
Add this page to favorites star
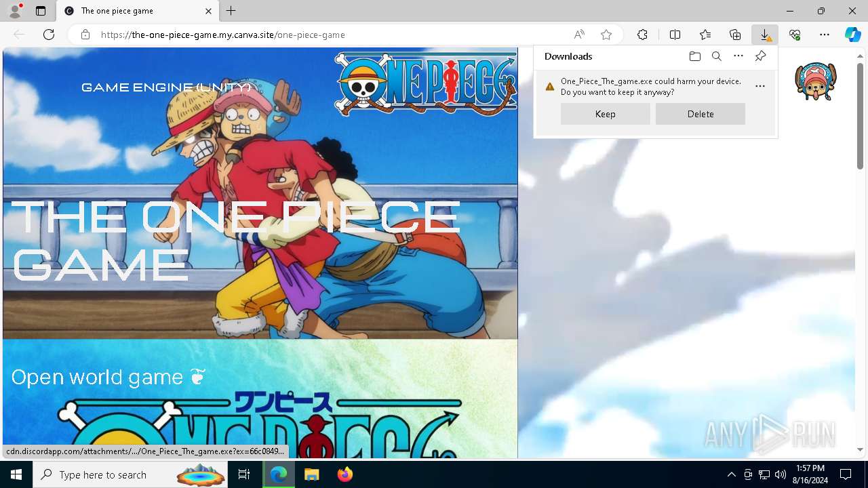606,35
